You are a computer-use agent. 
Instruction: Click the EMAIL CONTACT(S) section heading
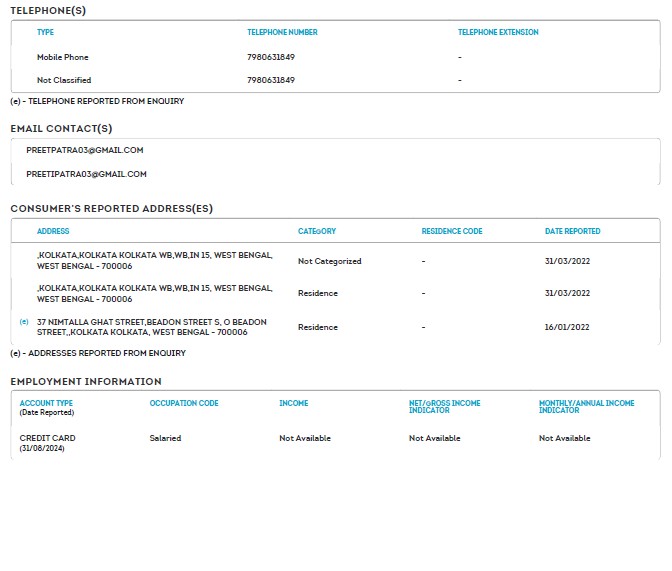click(61, 128)
